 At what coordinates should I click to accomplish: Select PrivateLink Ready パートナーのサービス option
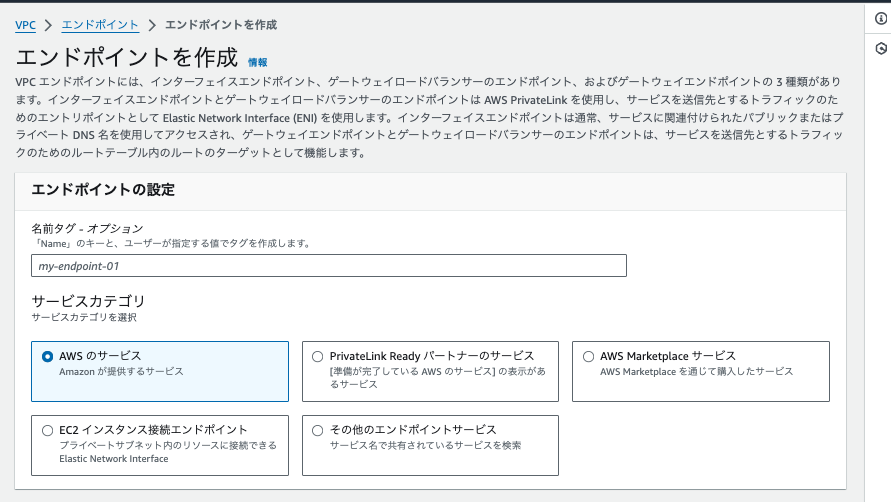[318, 356]
